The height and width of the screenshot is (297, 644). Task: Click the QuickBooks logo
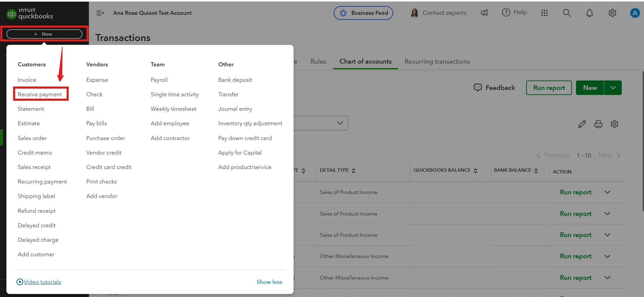pos(30,13)
